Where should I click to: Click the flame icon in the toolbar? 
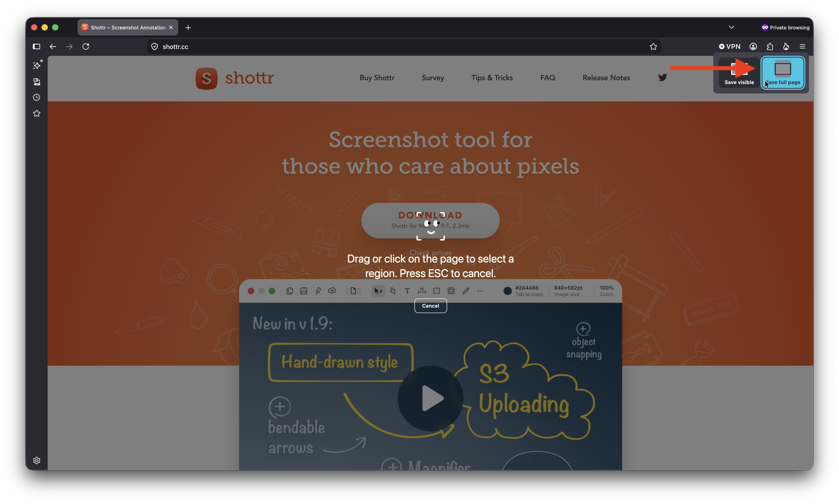[786, 47]
